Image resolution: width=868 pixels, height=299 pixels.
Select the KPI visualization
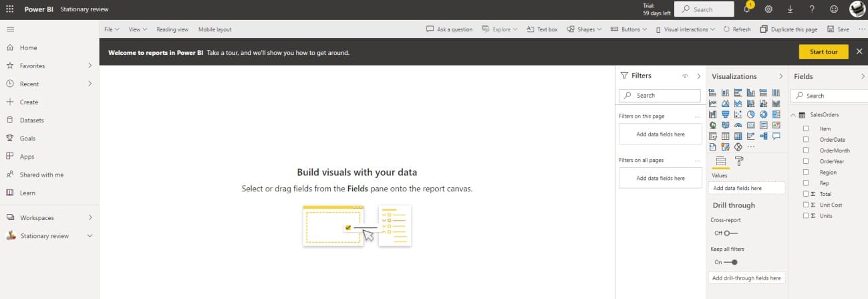(x=776, y=125)
